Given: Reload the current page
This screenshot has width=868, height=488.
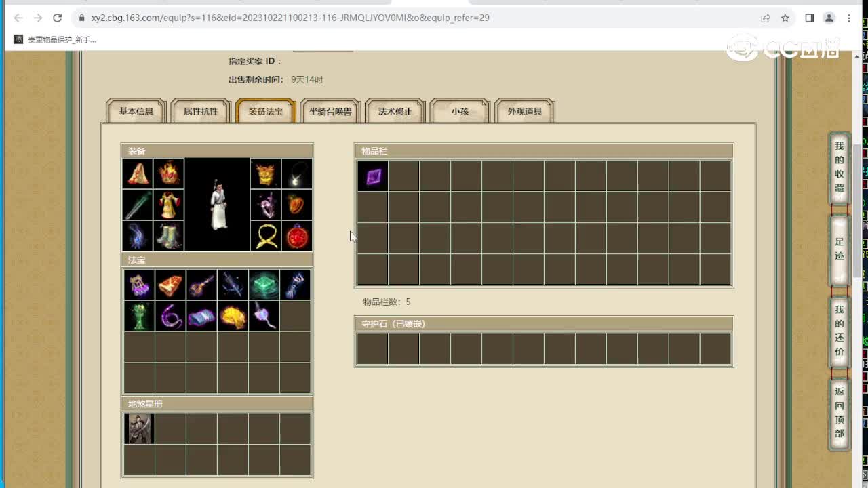Looking at the screenshot, I should coord(58,18).
